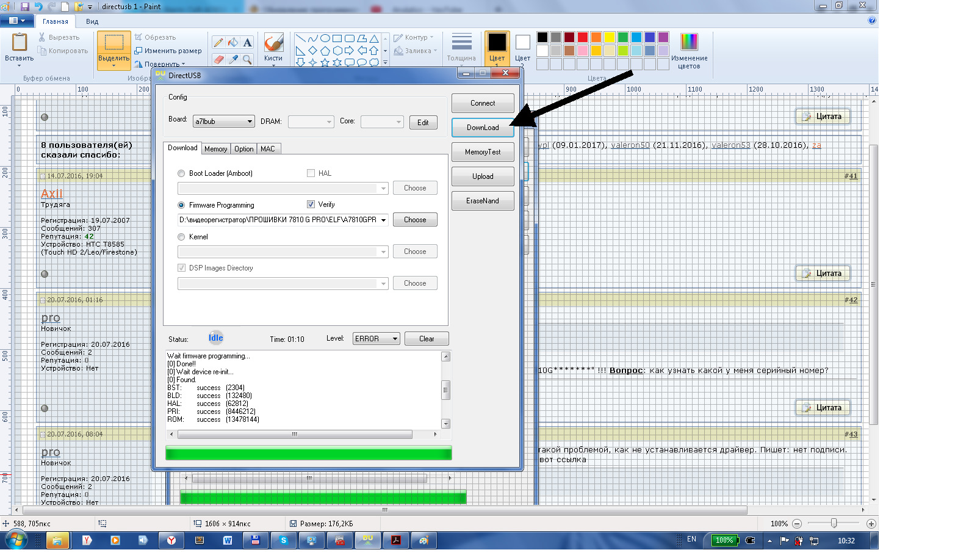Choose the Diamond shape in the shapes gallery

click(313, 51)
